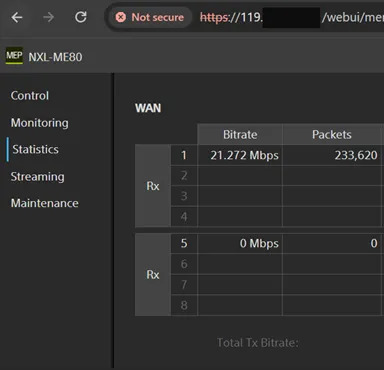This screenshot has width=384, height=370.
Task: Click the Bitrate column header
Action: (240, 135)
